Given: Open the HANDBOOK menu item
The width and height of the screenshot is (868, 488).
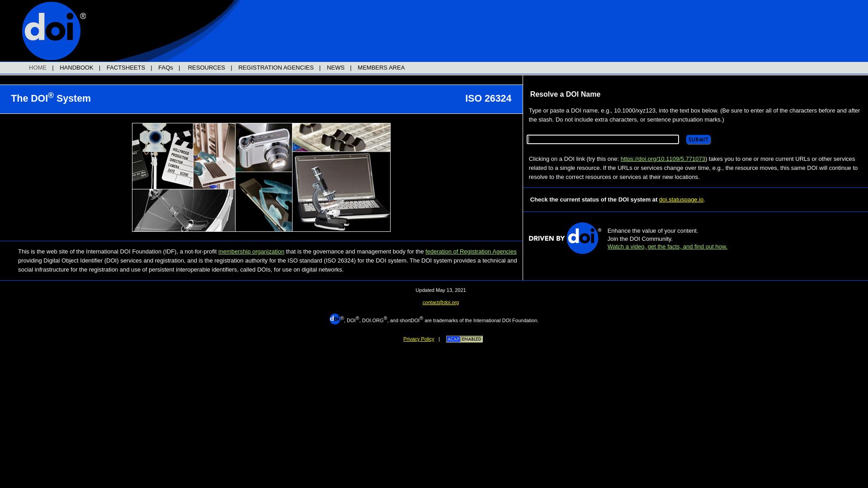Looking at the screenshot, I should click(x=76, y=68).
